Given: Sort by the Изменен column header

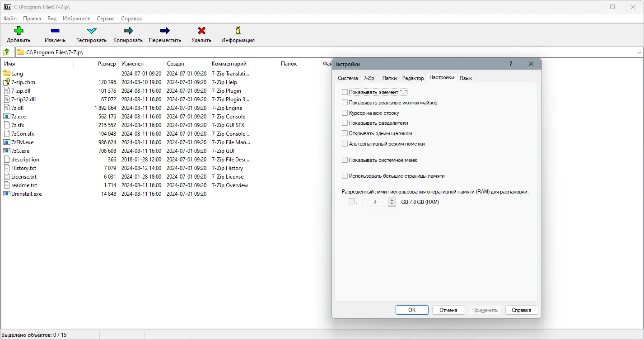Looking at the screenshot, I should [141, 64].
